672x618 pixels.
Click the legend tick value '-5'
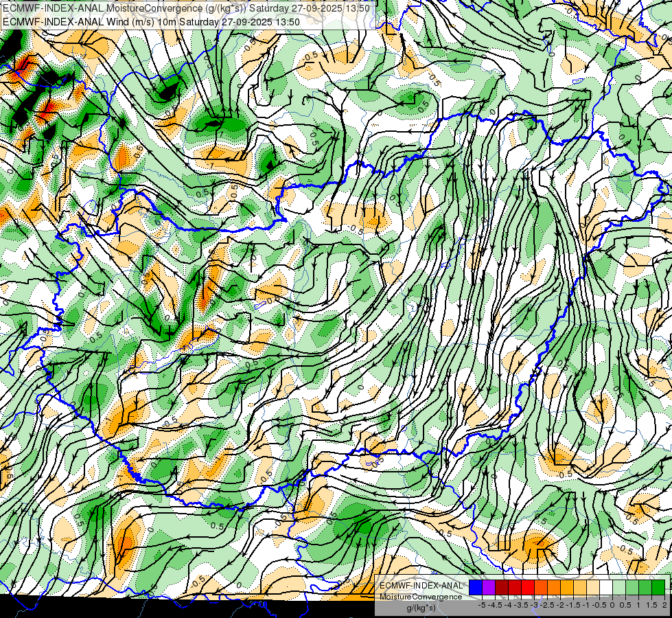pos(482,605)
